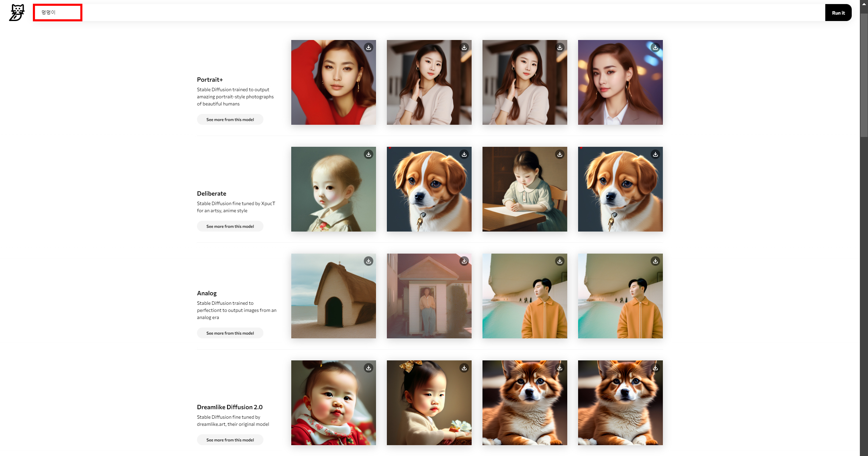This screenshot has height=456, width=868.
Task: Open fourth Analog thumbnail
Action: [620, 296]
